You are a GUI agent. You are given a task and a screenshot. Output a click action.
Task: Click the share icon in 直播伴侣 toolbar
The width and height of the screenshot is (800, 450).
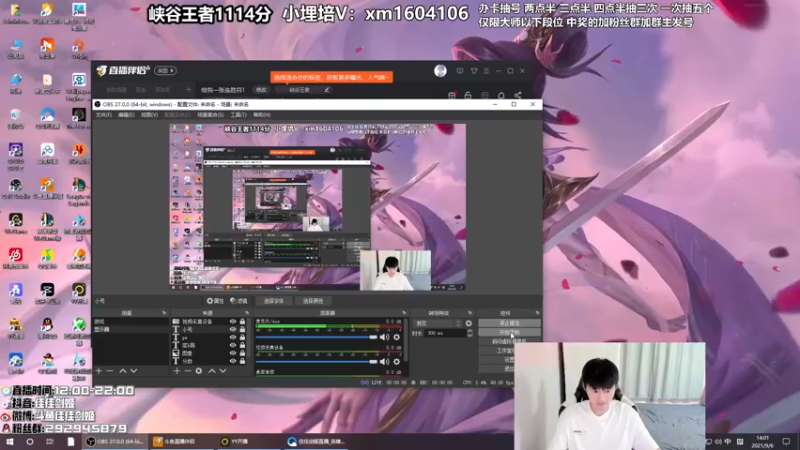518,95
